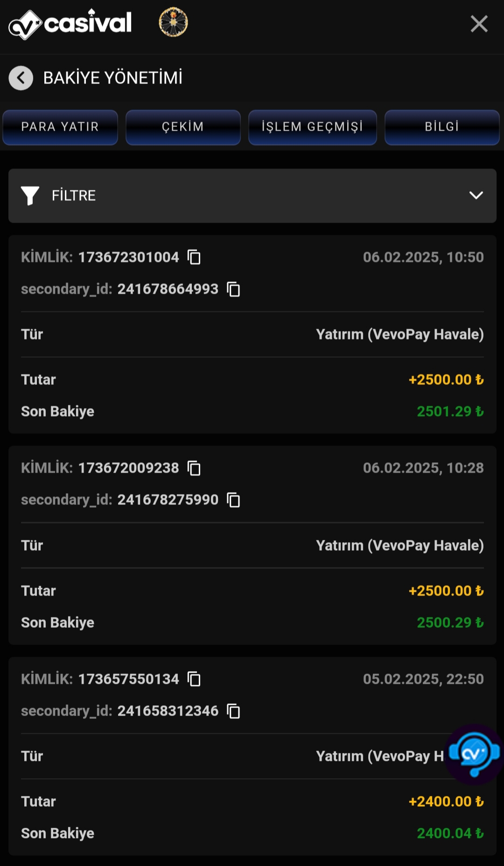Viewport: 504px width, 866px height.
Task: Open the live support chat bubble
Action: coord(474,754)
